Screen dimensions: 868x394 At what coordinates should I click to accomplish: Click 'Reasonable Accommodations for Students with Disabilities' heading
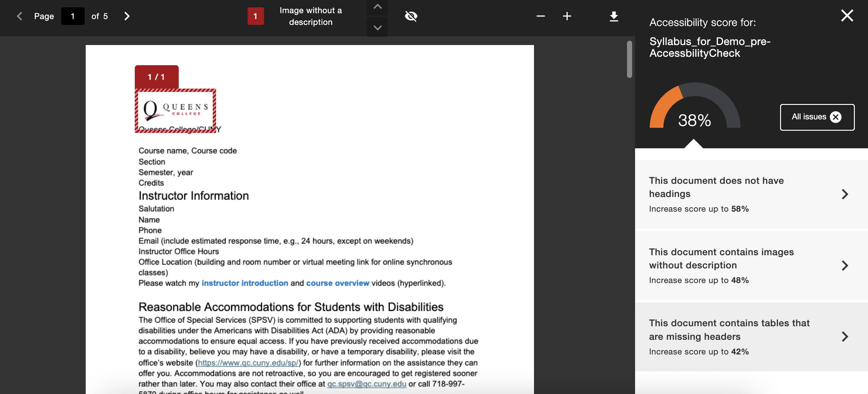point(291,307)
